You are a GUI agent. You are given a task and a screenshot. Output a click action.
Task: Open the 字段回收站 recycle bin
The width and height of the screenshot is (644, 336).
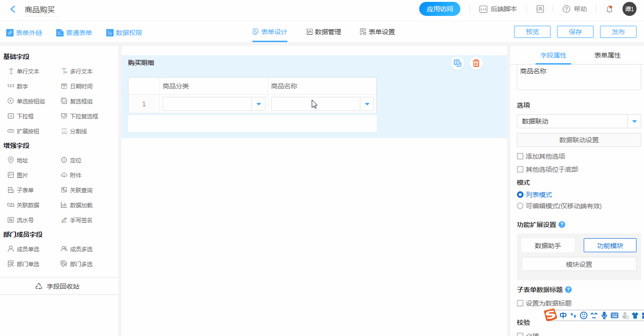pos(58,286)
